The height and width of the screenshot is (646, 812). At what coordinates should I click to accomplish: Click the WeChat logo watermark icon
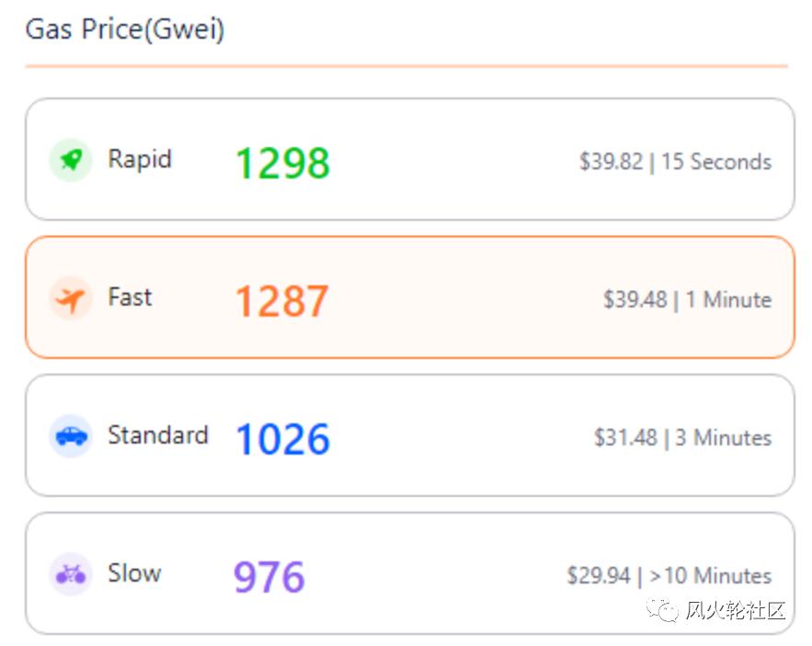coord(660,609)
